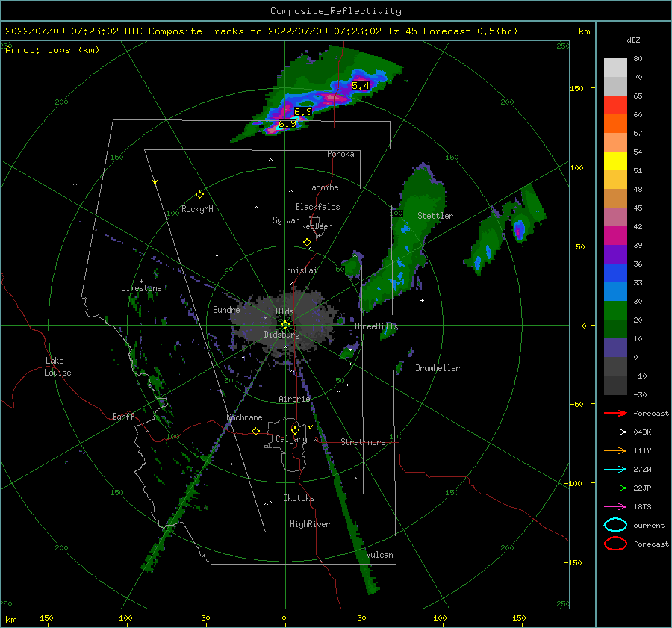Click the green 22JP track arrow
Image resolution: width=672 pixels, height=628 pixels.
click(x=615, y=488)
